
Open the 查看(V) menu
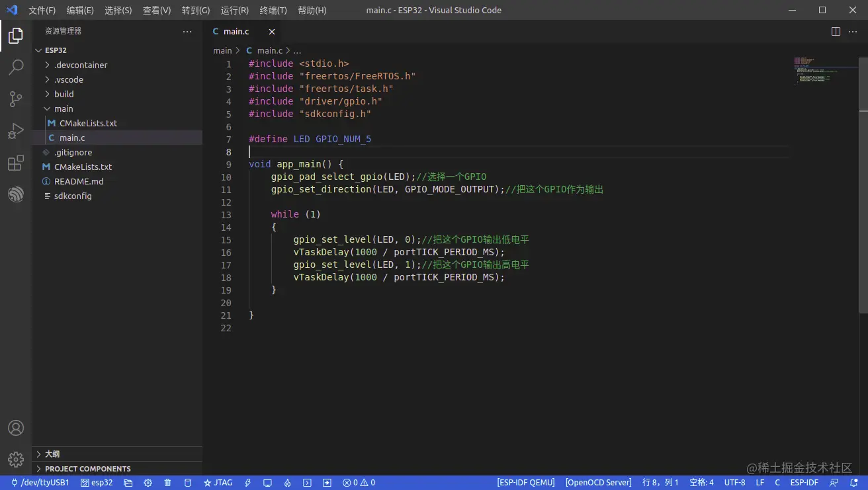click(x=157, y=10)
